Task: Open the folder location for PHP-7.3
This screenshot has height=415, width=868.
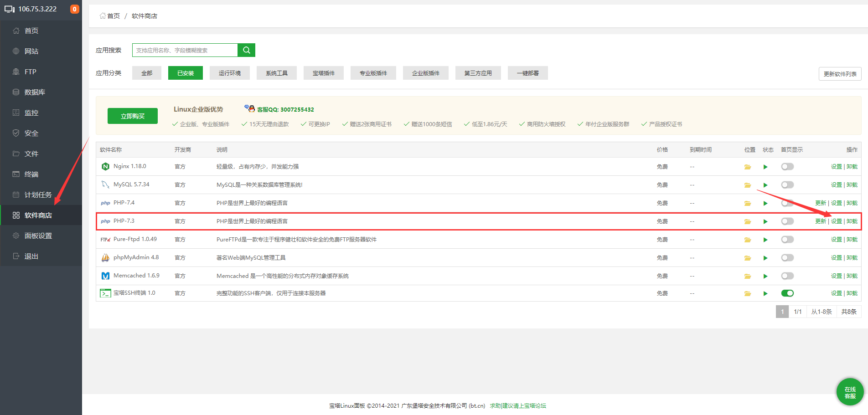Action: tap(748, 221)
